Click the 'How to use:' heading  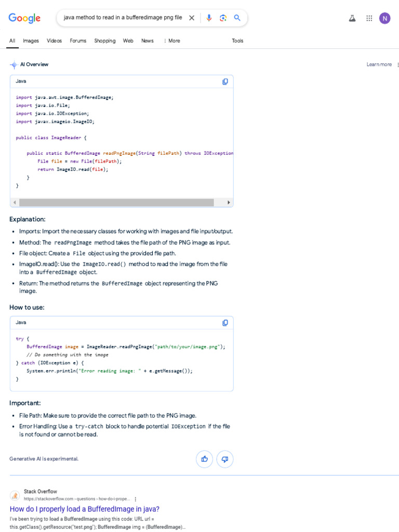coord(27,308)
